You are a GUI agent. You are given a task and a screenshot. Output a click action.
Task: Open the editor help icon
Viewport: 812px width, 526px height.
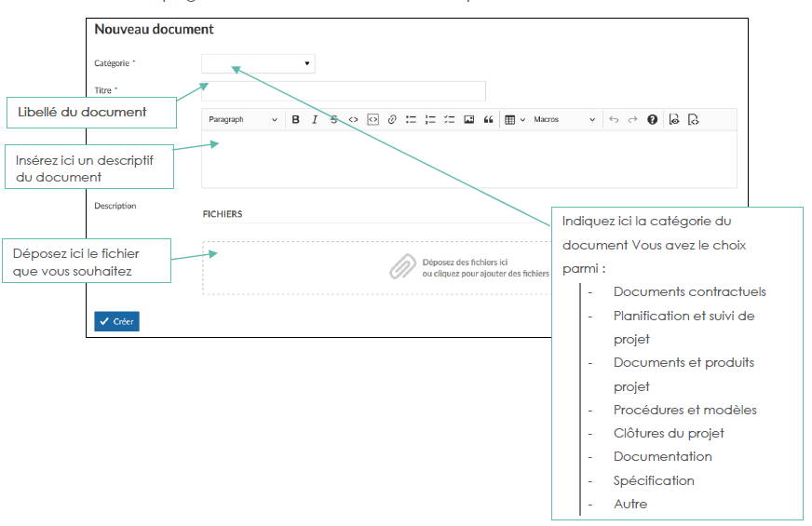(652, 120)
